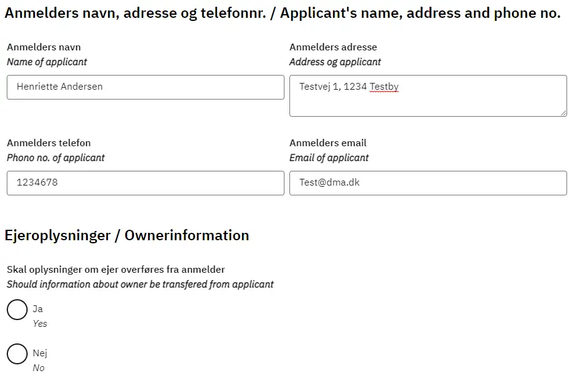Click the Anmelders navn input field
The image size is (588, 376).
[x=145, y=87]
